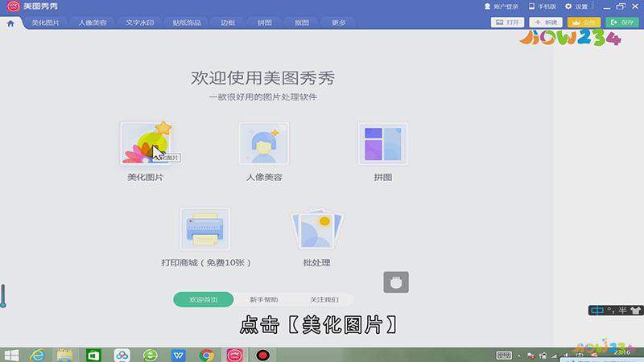The height and width of the screenshot is (362, 644).
Task: Go to the home icon tab
Action: coord(10,23)
